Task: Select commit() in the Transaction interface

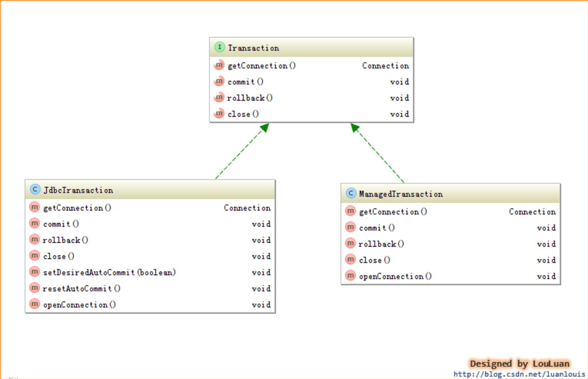Action: pyautogui.click(x=245, y=82)
